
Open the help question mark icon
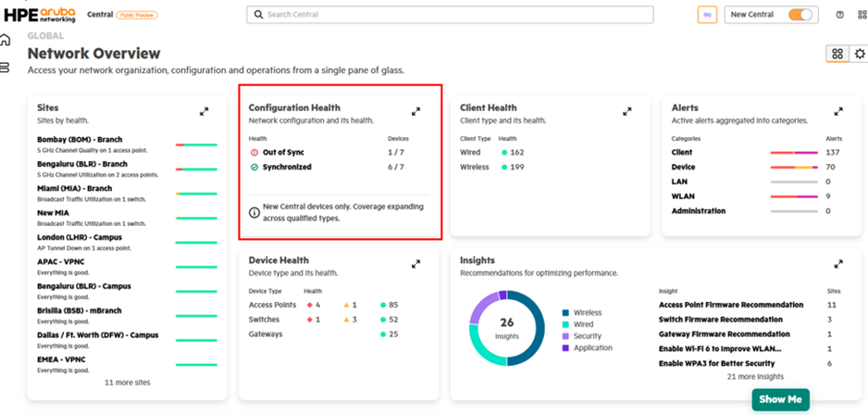pos(839,15)
